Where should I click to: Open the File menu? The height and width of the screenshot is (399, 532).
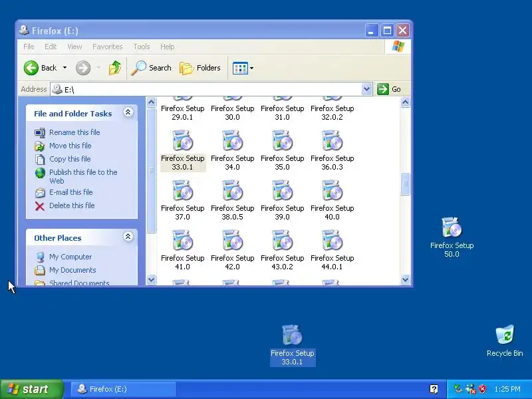pyautogui.click(x=29, y=47)
